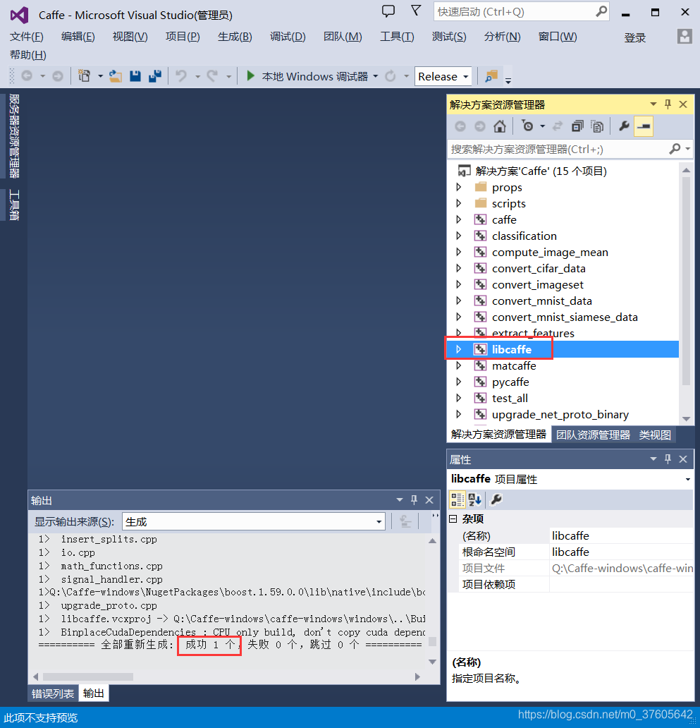Click the search magnifier in Solution Explorer
700x728 pixels.
[675, 149]
